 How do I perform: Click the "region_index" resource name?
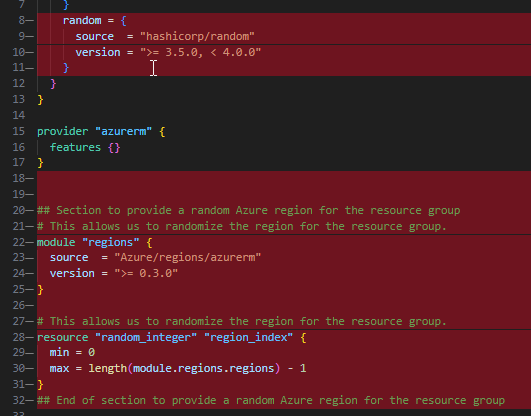coord(249,337)
